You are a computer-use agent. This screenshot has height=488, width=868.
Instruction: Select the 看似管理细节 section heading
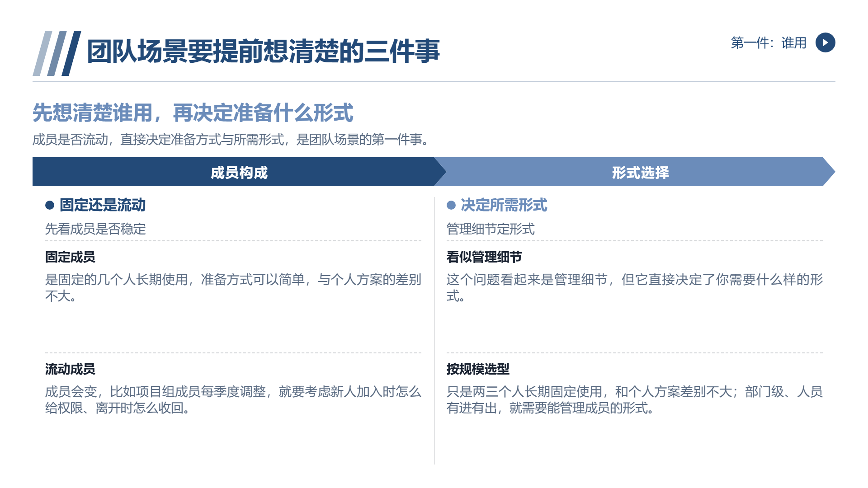484,257
